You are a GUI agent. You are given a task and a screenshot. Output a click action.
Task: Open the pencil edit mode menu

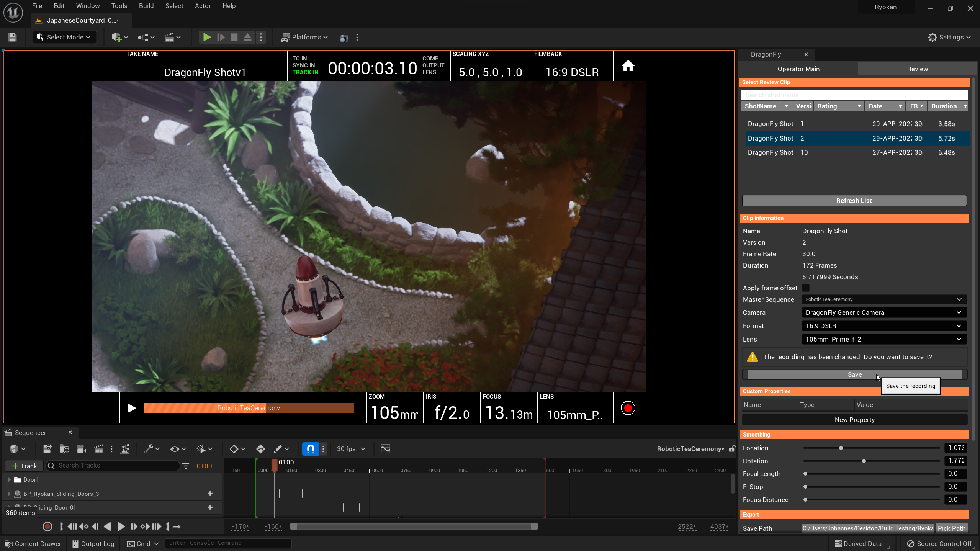click(x=281, y=449)
